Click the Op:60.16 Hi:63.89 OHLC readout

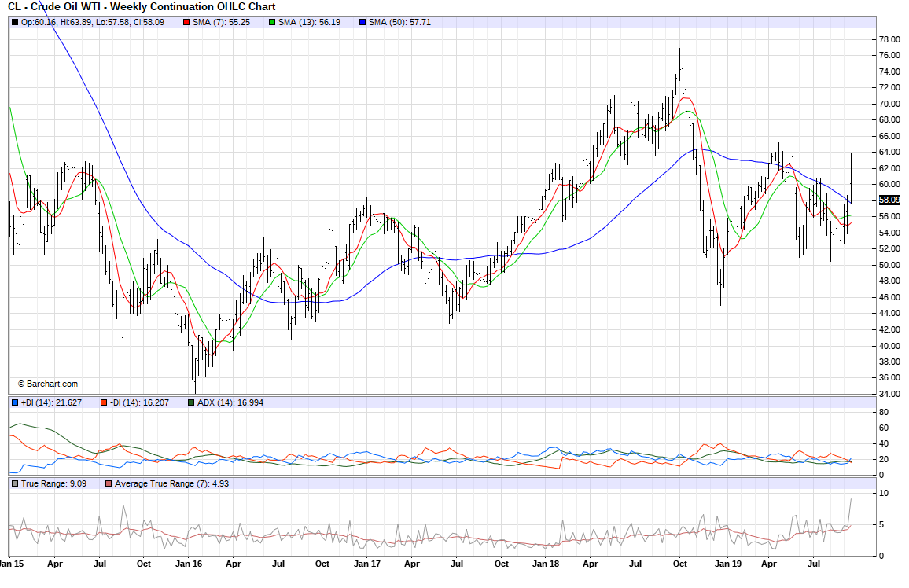(93, 23)
